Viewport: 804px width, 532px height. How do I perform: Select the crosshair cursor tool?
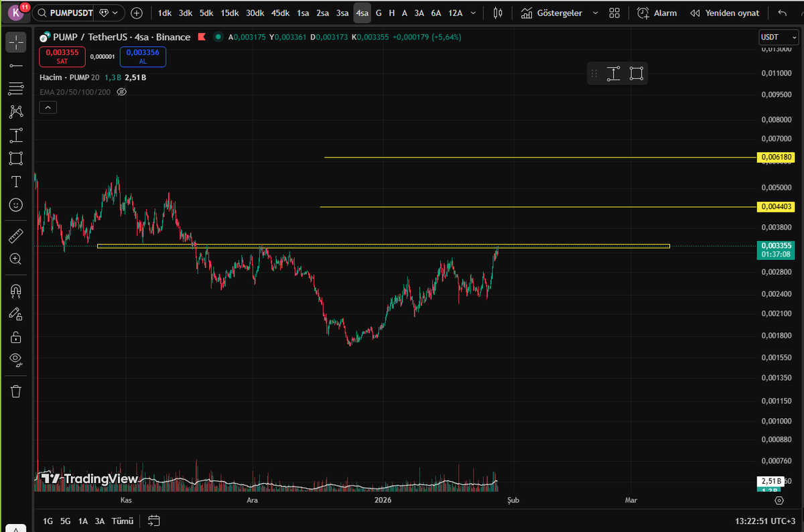[16, 42]
